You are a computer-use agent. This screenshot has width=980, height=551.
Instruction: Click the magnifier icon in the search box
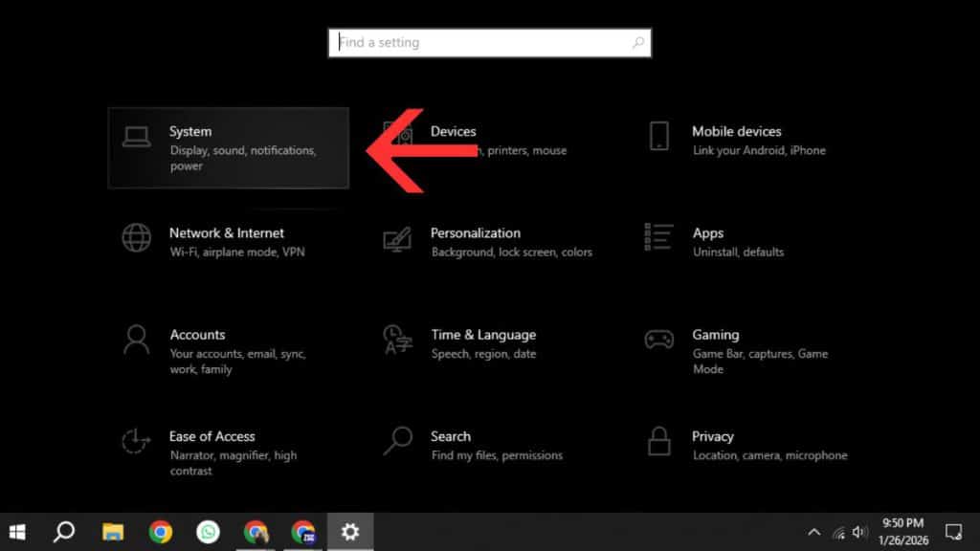638,43
